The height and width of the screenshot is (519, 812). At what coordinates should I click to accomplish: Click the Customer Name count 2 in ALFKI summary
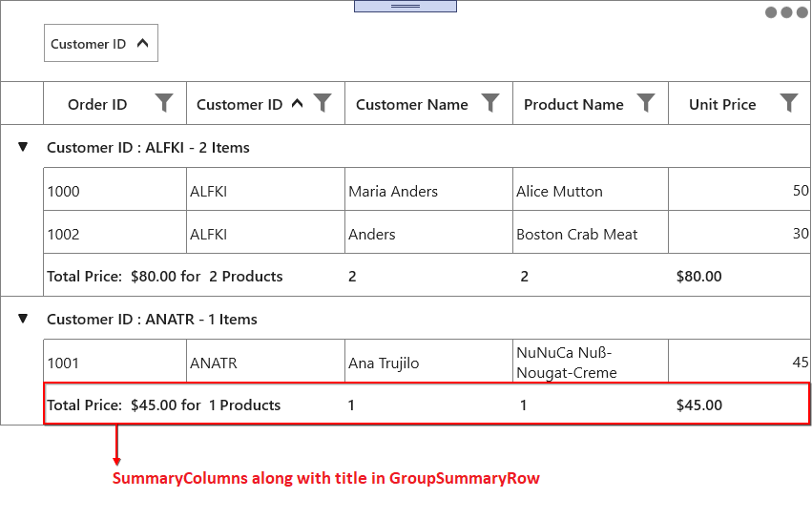click(352, 276)
